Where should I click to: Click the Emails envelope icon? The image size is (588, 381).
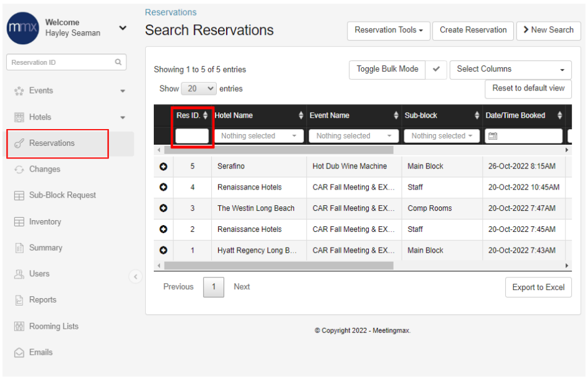pos(19,352)
